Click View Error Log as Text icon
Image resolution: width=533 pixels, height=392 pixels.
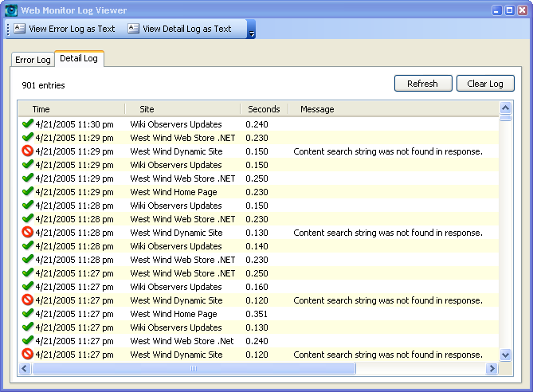(20, 29)
